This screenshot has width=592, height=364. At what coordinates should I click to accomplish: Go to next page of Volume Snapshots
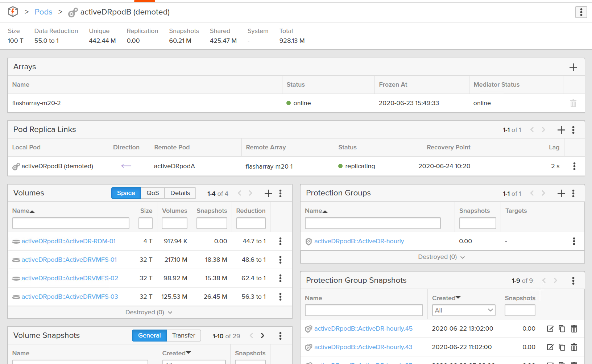pyautogui.click(x=262, y=336)
